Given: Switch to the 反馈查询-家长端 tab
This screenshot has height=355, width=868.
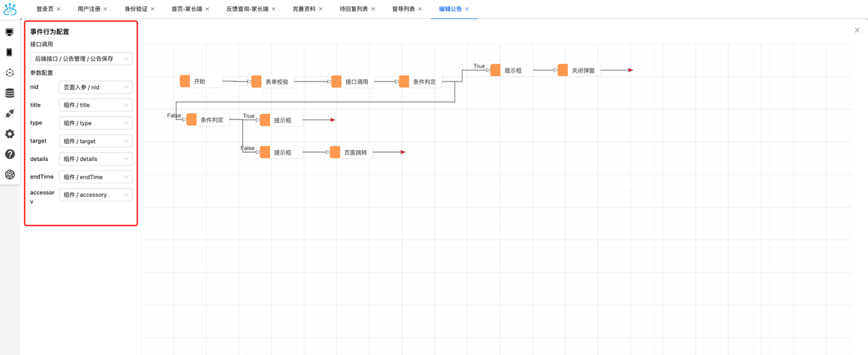Looking at the screenshot, I should 248,10.
